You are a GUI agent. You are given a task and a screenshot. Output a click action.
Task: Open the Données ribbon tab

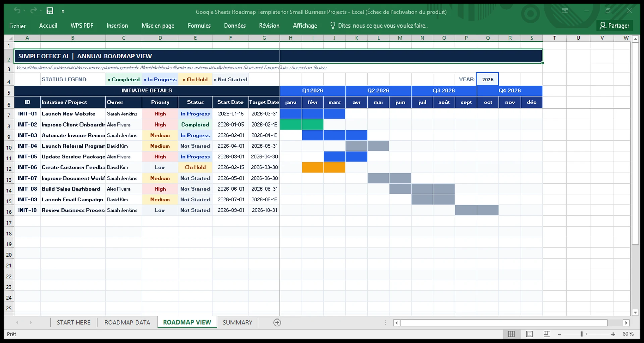pyautogui.click(x=235, y=26)
